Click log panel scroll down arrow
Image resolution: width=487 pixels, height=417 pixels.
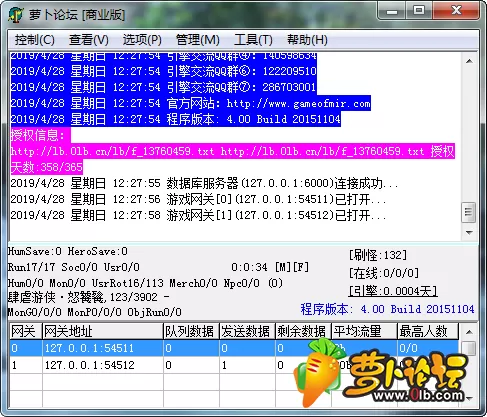click(469, 232)
